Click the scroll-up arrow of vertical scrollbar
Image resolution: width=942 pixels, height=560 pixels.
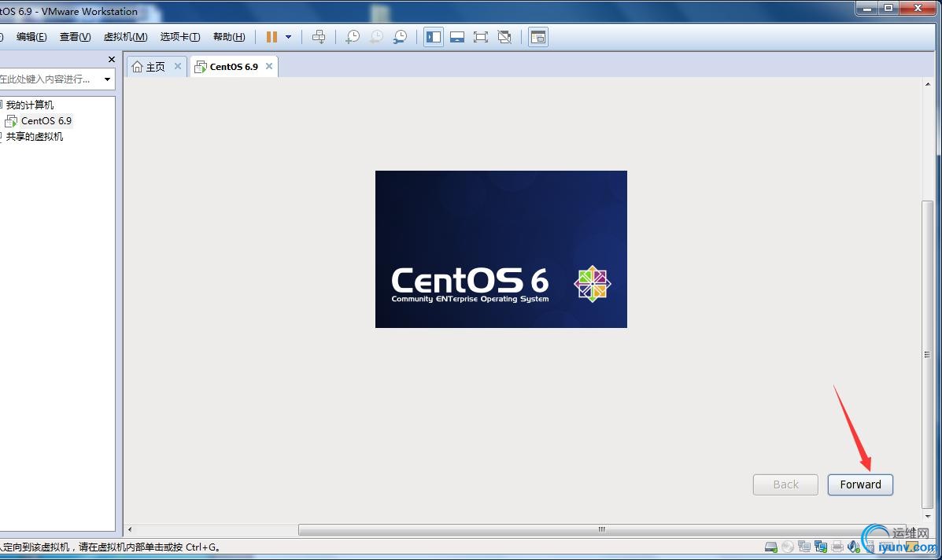928,85
